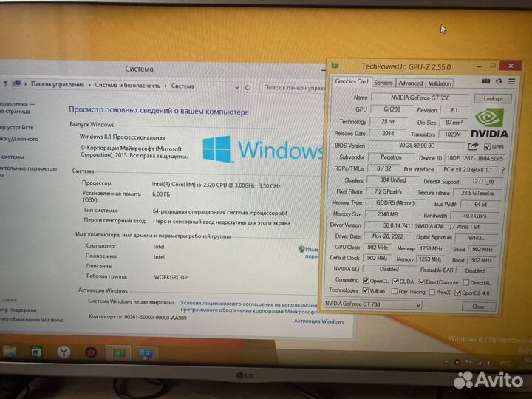
Task: Click the BIOS export share icon
Action: [x=473, y=146]
